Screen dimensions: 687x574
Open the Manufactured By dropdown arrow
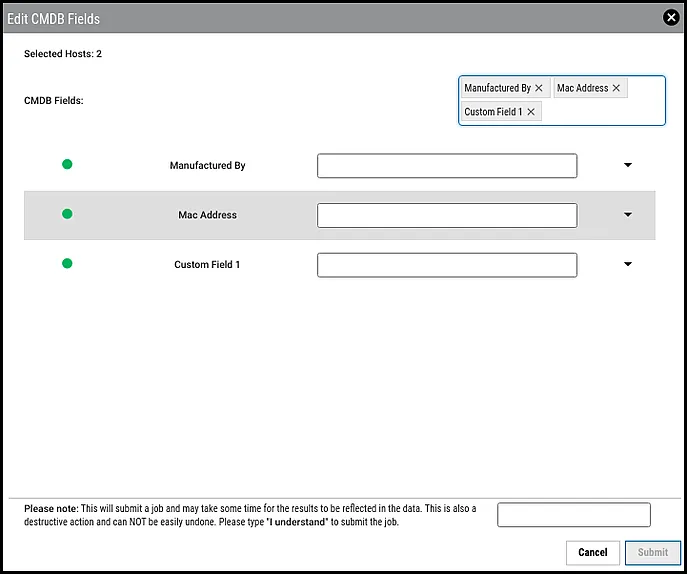pos(628,165)
